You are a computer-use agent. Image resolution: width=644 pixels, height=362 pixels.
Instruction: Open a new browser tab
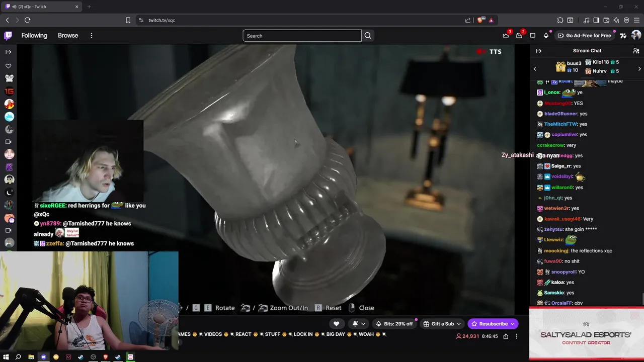click(x=89, y=7)
